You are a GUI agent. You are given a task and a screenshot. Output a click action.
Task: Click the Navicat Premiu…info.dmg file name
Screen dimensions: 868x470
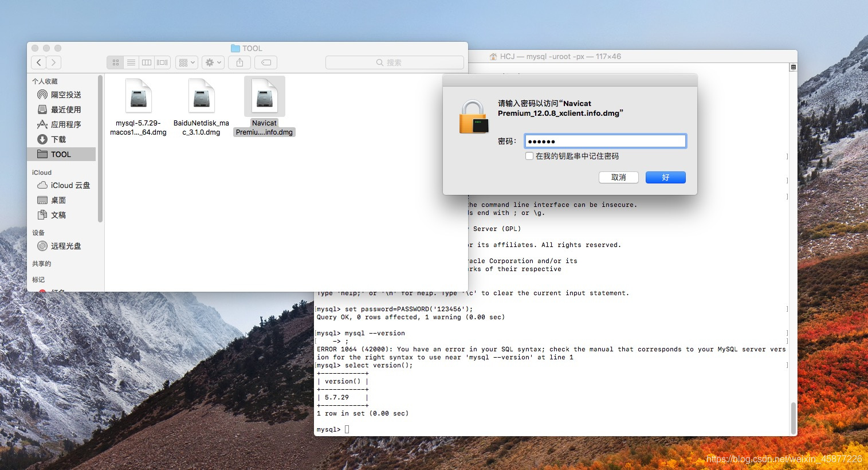pyautogui.click(x=264, y=128)
